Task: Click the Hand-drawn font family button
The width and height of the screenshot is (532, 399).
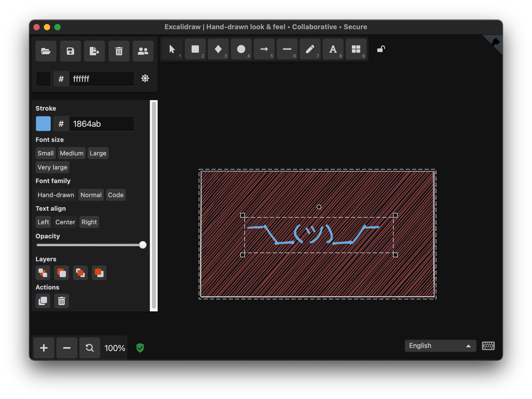Action: pos(56,195)
